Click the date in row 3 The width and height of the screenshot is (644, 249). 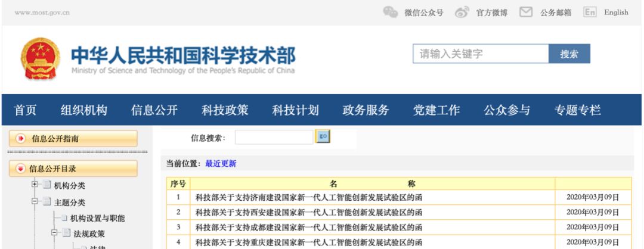593,227
